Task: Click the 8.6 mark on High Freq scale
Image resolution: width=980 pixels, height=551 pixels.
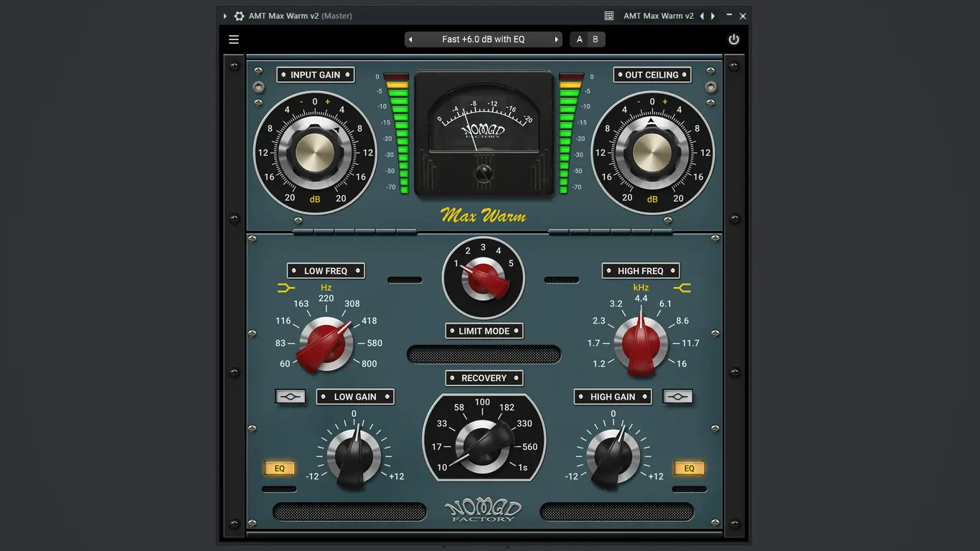Action: pyautogui.click(x=682, y=321)
